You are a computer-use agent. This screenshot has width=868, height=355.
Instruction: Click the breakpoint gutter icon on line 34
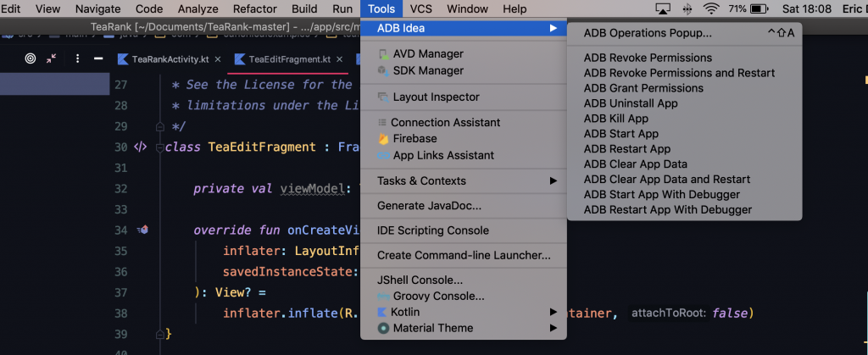143,230
